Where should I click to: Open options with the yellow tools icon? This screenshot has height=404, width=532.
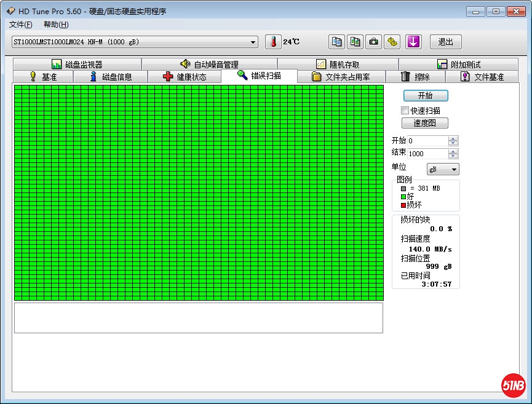pos(392,42)
